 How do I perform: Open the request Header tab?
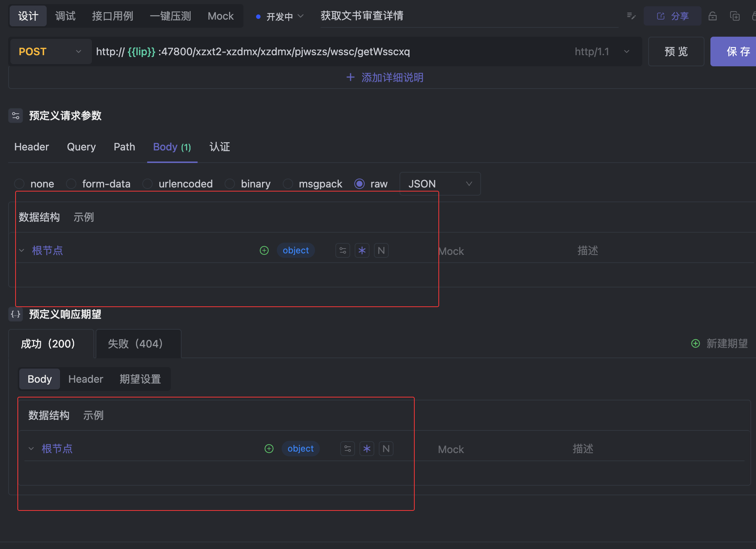tap(31, 147)
